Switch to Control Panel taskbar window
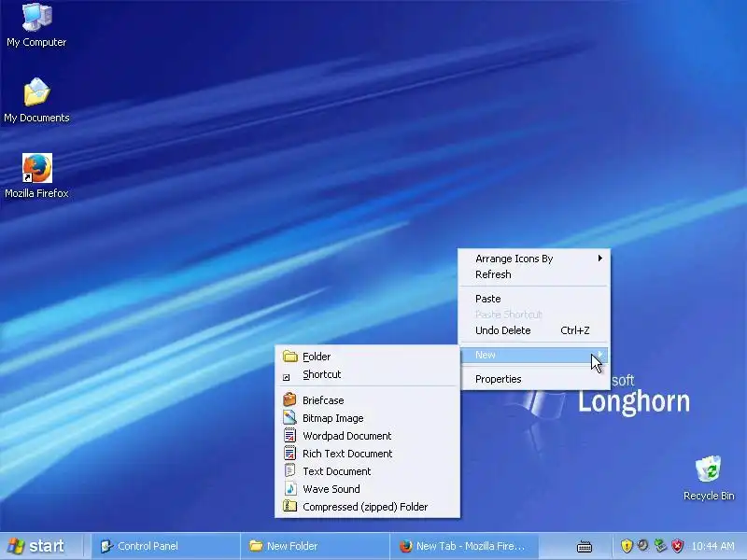 point(165,546)
